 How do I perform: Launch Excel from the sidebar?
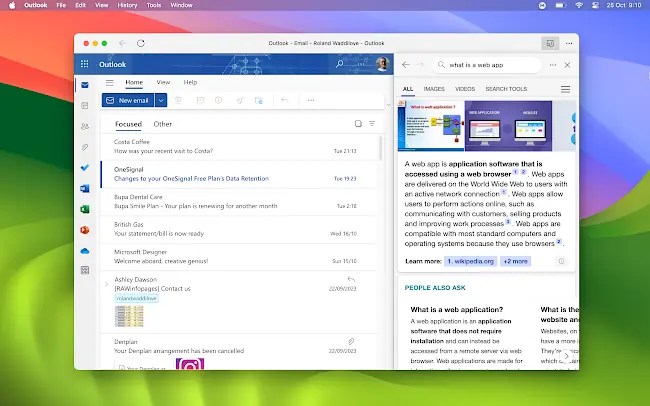(85, 209)
